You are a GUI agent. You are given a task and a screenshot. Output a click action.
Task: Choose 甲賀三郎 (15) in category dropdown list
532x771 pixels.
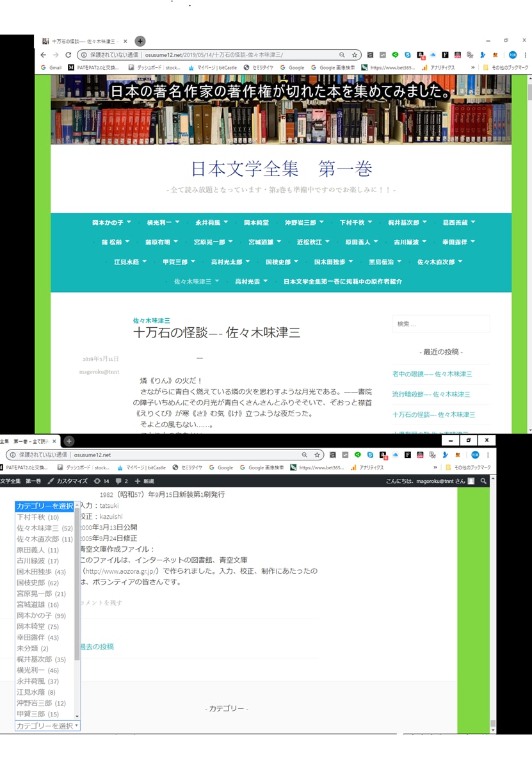point(44,713)
